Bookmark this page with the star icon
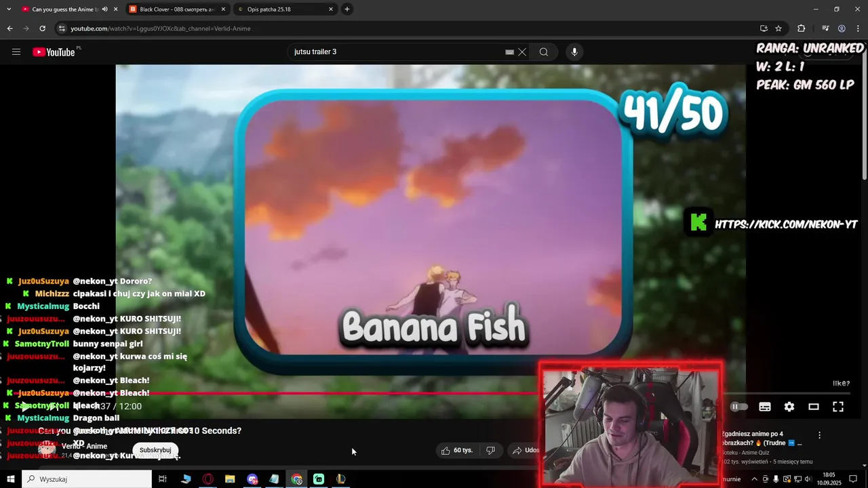Image resolution: width=868 pixels, height=488 pixels. [x=778, y=28]
